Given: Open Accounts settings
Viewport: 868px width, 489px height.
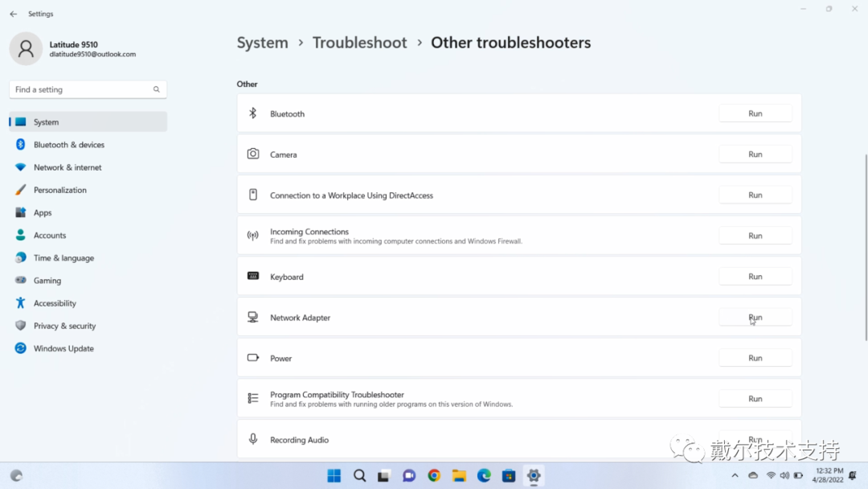Looking at the screenshot, I should click(88, 236).
